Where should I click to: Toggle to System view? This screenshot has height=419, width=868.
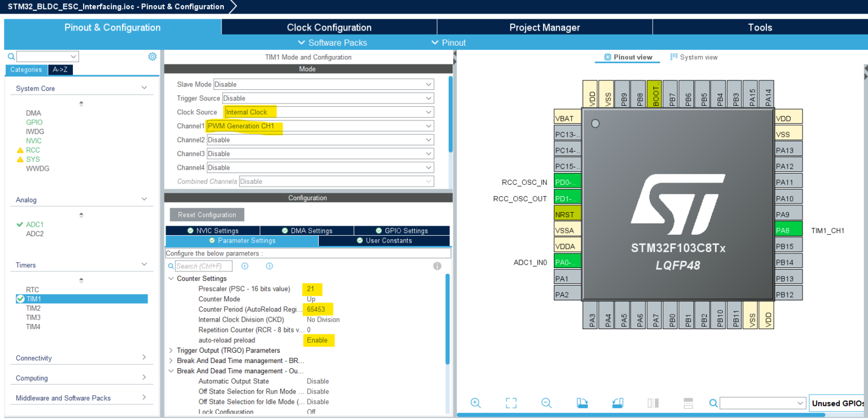694,57
